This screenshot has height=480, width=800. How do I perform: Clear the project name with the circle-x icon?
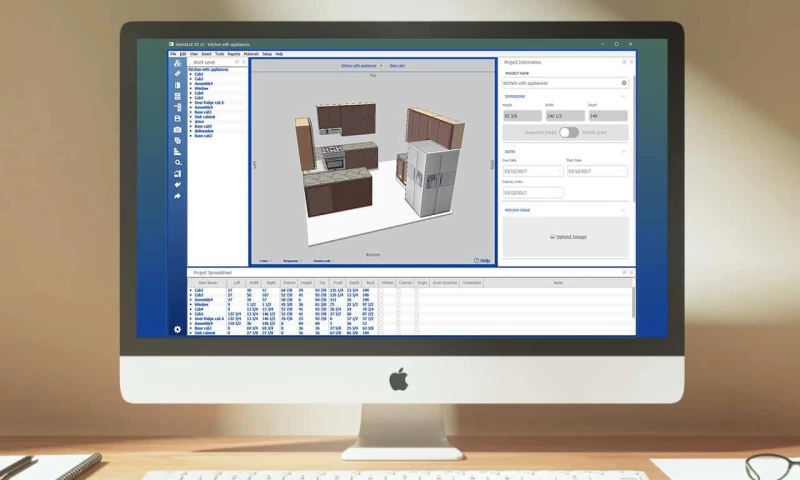(x=624, y=83)
